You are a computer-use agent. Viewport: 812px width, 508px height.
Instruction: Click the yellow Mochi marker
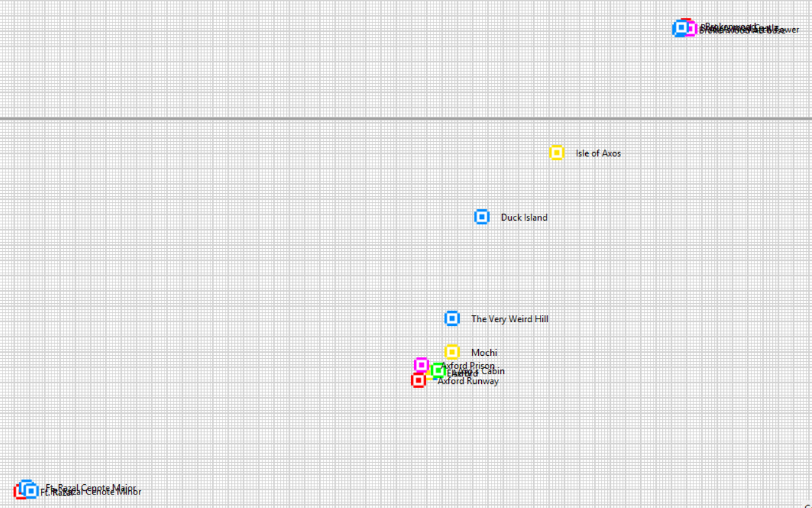(x=452, y=352)
